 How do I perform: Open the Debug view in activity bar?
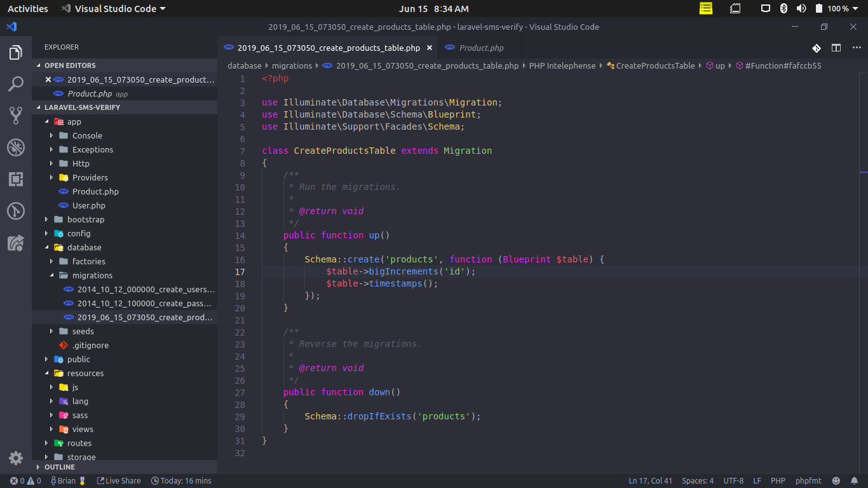tap(16, 147)
